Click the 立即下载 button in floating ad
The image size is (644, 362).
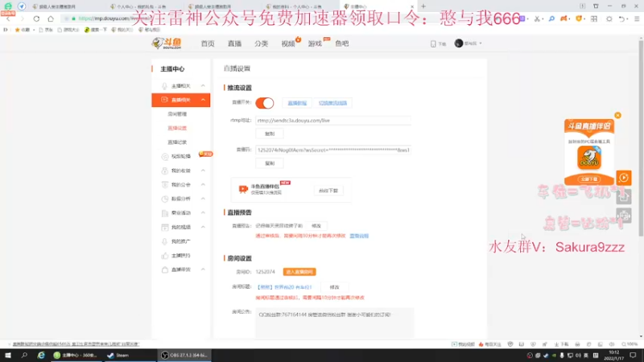pyautogui.click(x=589, y=179)
